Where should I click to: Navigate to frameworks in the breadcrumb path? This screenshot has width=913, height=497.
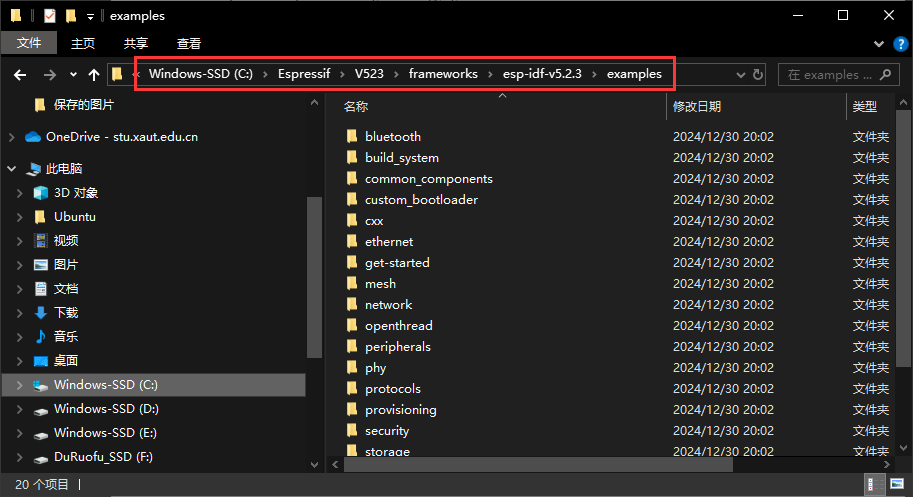(443, 74)
